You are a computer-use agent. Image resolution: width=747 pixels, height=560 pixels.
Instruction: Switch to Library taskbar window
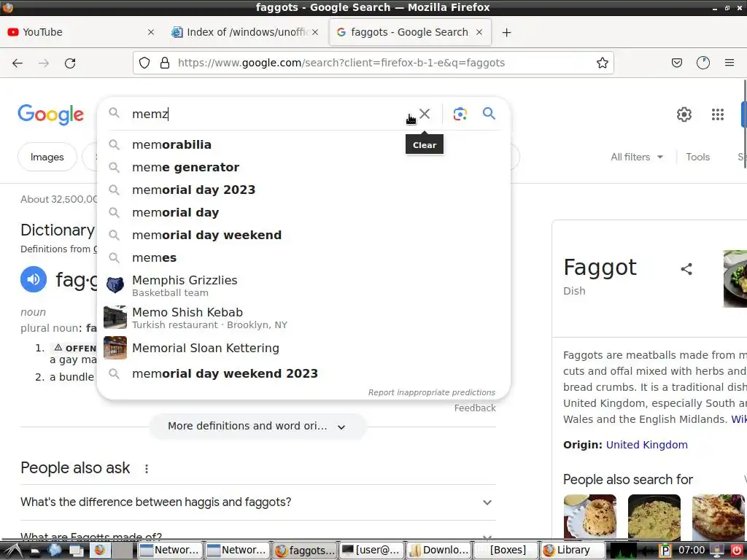(573, 551)
